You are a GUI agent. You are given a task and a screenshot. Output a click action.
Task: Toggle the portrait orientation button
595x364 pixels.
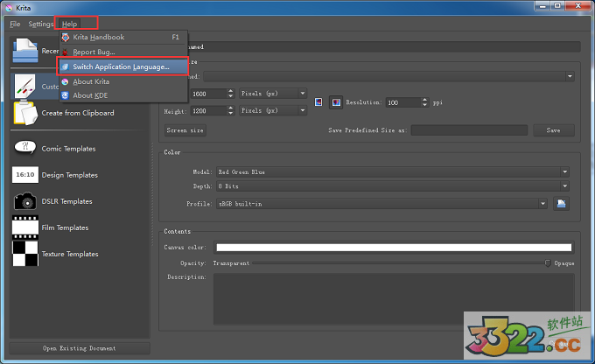point(319,102)
